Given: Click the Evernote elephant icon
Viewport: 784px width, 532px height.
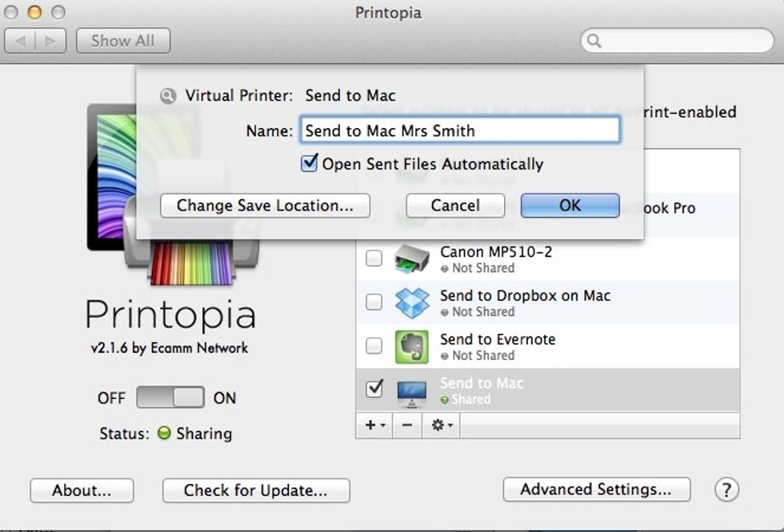Looking at the screenshot, I should tap(412, 346).
